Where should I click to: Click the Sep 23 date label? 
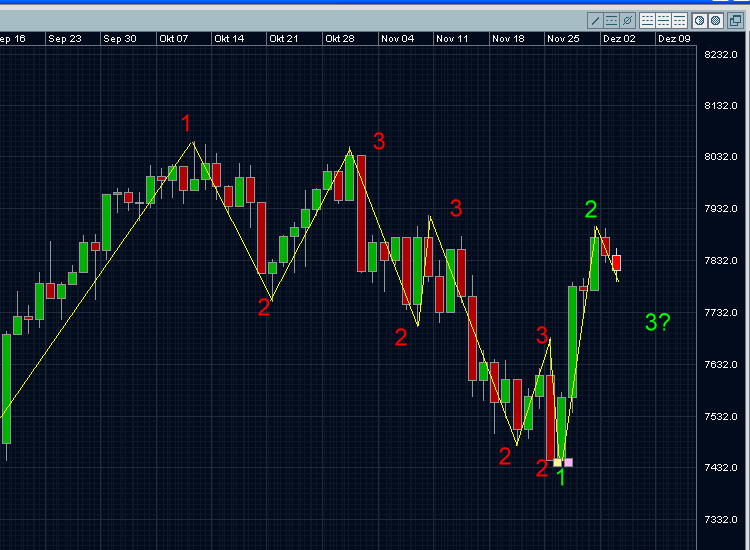[x=65, y=39]
